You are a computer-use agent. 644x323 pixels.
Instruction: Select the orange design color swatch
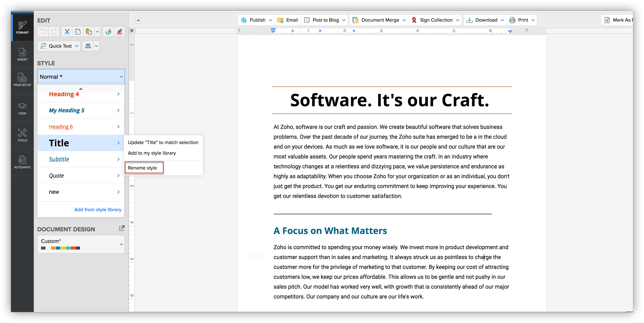pos(53,248)
